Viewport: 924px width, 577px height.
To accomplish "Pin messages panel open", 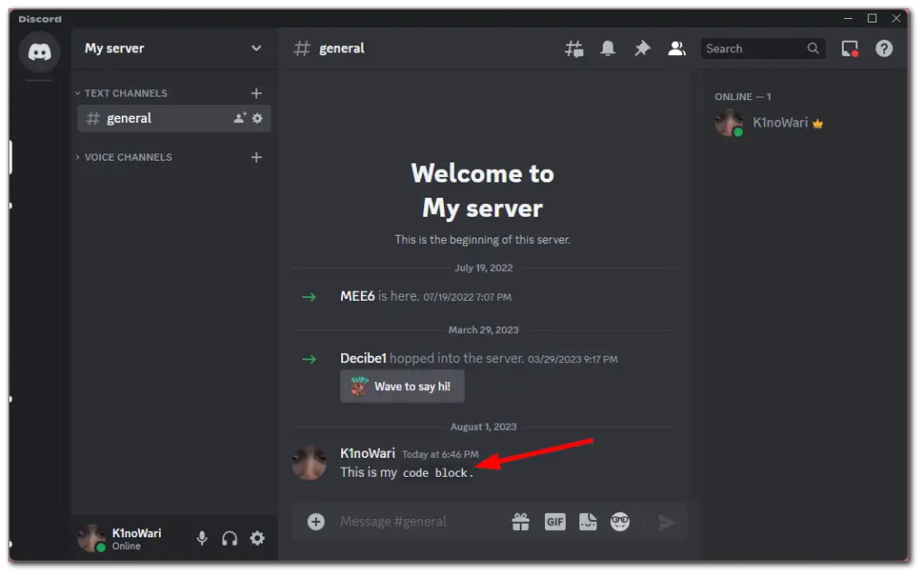I will click(642, 48).
